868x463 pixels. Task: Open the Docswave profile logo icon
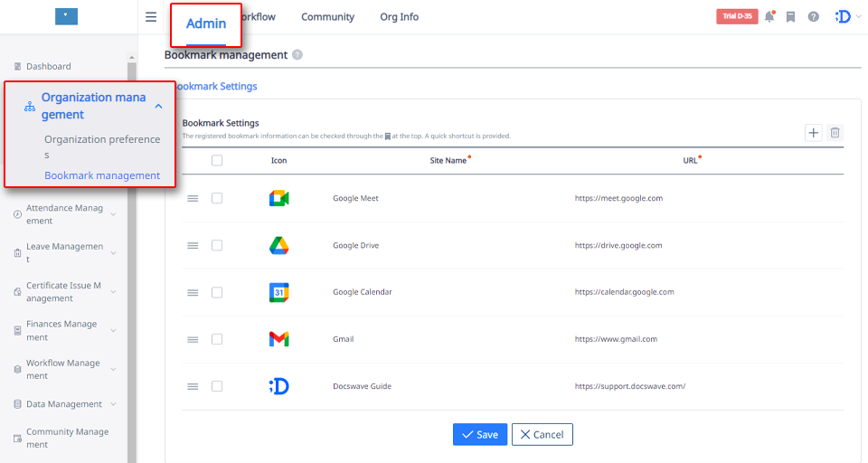point(843,16)
